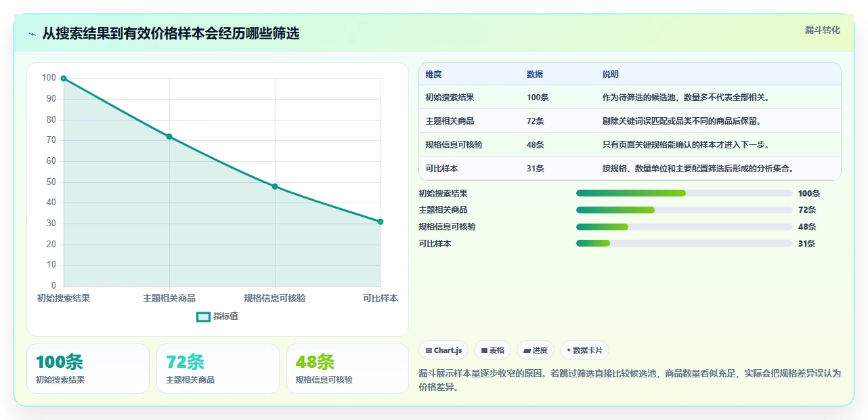
Task: Click the 初始搜索结果 progress bar
Action: pyautogui.click(x=684, y=193)
